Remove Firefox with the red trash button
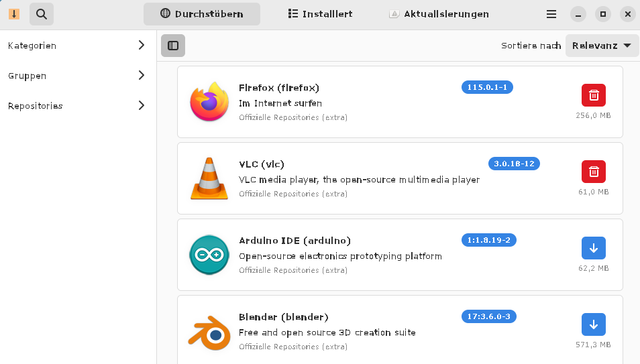The height and width of the screenshot is (364, 640). (593, 95)
